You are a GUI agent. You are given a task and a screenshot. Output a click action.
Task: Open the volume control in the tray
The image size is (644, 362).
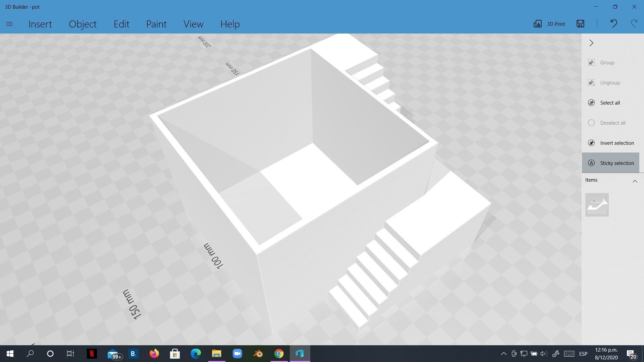point(543,354)
